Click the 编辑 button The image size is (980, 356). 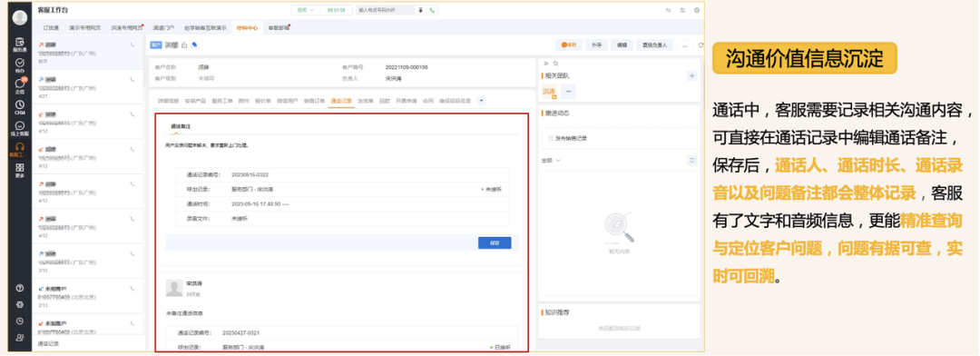[622, 45]
